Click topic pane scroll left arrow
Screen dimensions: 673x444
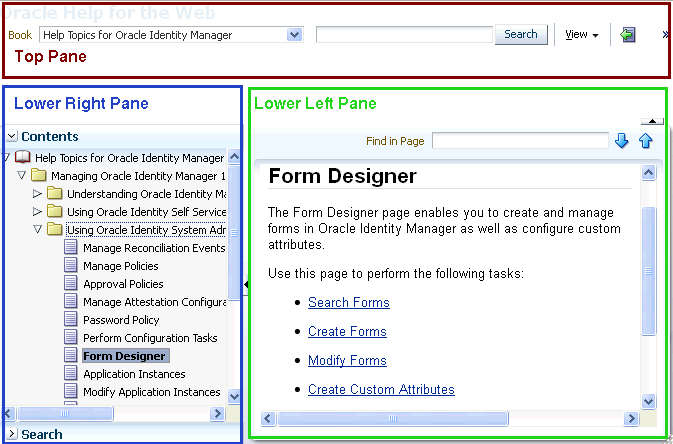(x=268, y=418)
